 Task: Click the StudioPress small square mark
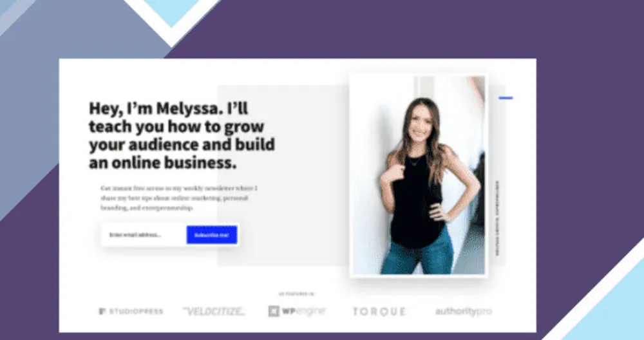[x=102, y=311]
